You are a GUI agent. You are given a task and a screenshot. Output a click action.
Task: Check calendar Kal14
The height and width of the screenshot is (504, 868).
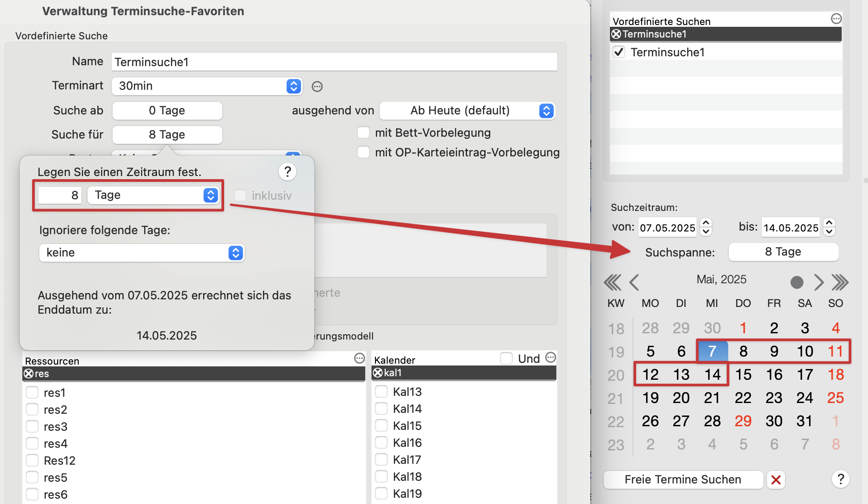(381, 409)
